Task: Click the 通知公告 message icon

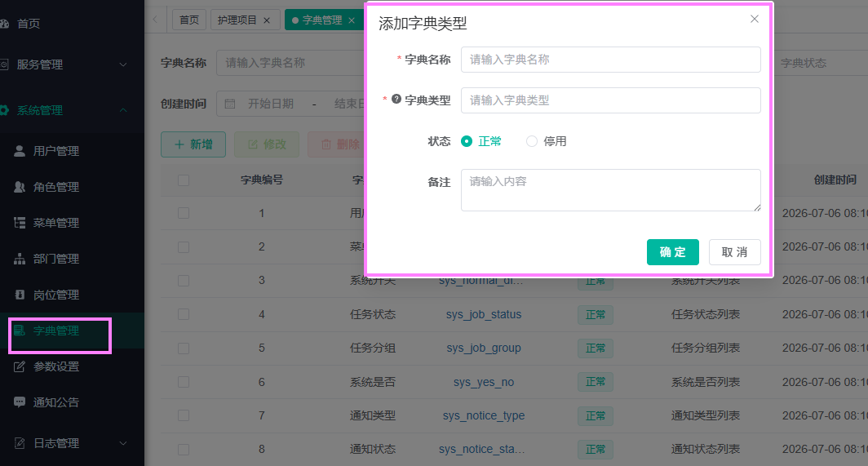Action: click(20, 402)
